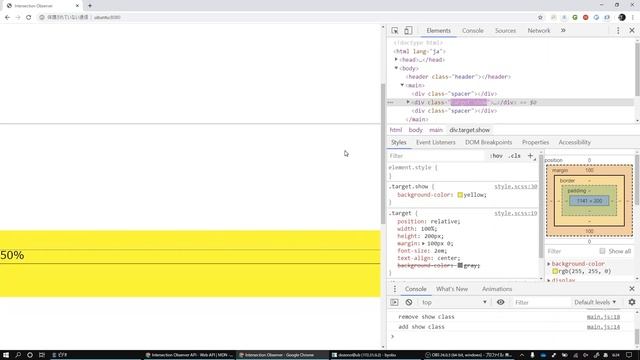
Task: Select the drawer Console tab
Action: [416, 289]
